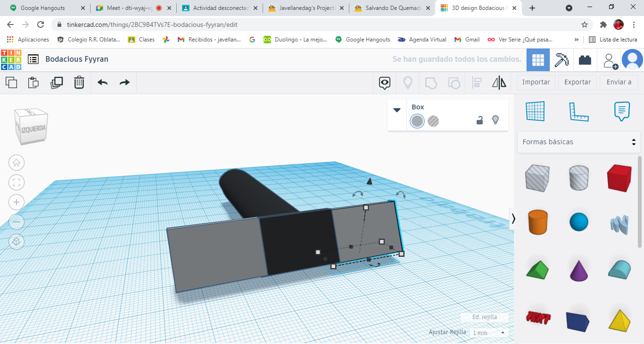Redo the last action

[x=124, y=82]
